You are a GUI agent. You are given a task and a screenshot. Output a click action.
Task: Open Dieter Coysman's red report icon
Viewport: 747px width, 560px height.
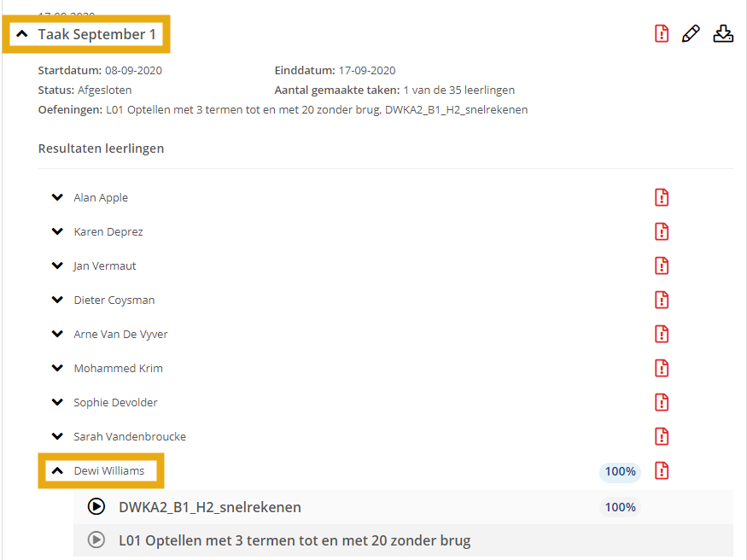662,300
